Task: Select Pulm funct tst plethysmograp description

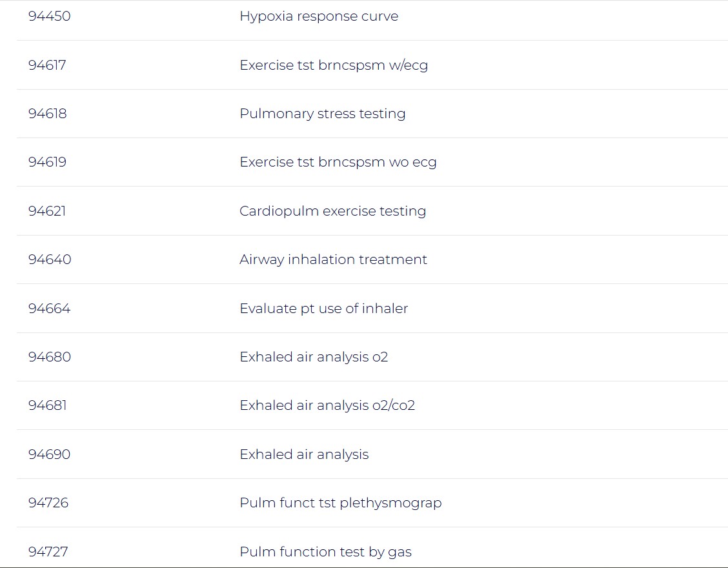Action: click(341, 503)
